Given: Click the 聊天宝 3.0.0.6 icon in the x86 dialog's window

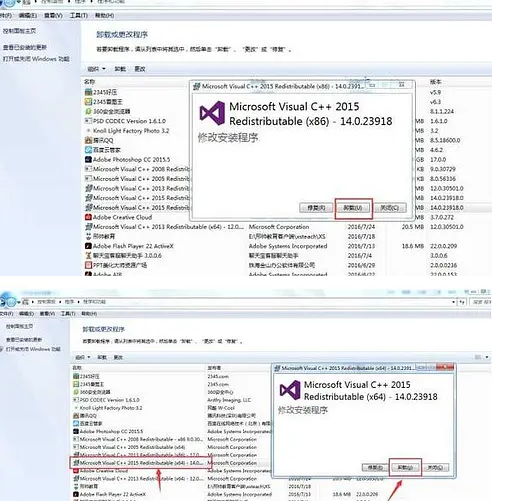Looking at the screenshot, I should click(88, 256).
